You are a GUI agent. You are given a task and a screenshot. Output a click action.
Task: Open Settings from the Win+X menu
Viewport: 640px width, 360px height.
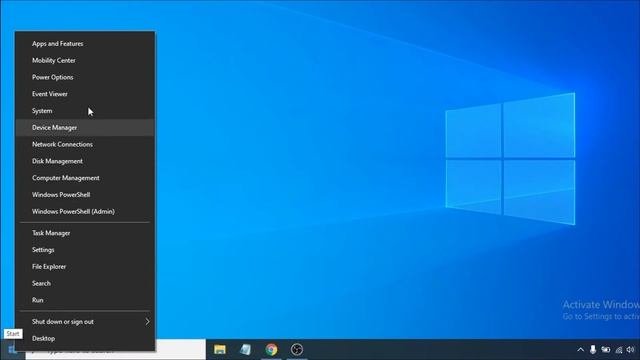(85, 250)
